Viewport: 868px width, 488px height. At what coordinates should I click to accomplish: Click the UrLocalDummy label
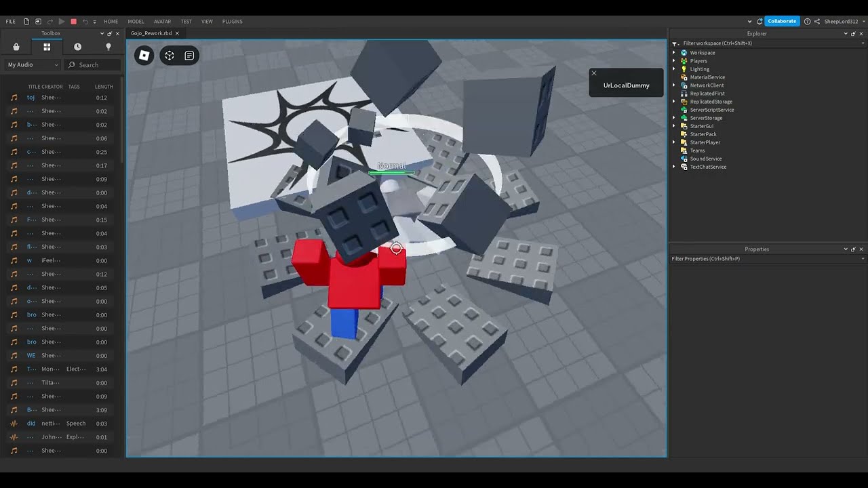627,85
